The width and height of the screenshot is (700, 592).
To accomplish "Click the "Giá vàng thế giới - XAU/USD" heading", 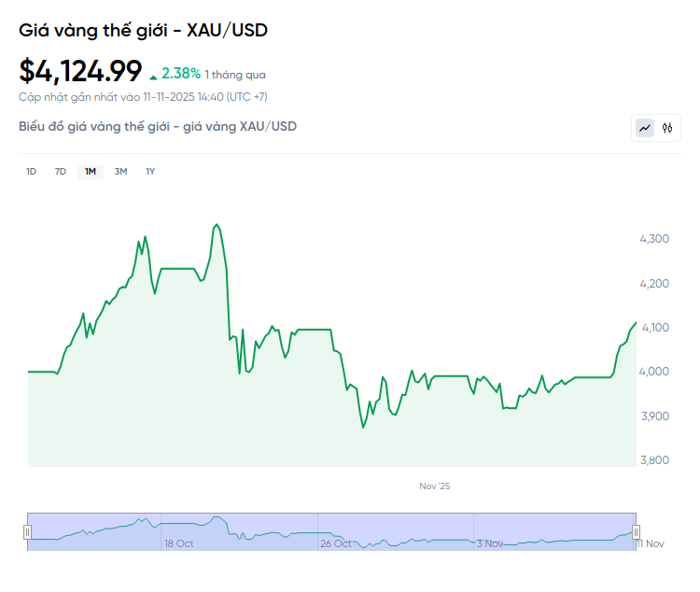I will click(x=143, y=31).
